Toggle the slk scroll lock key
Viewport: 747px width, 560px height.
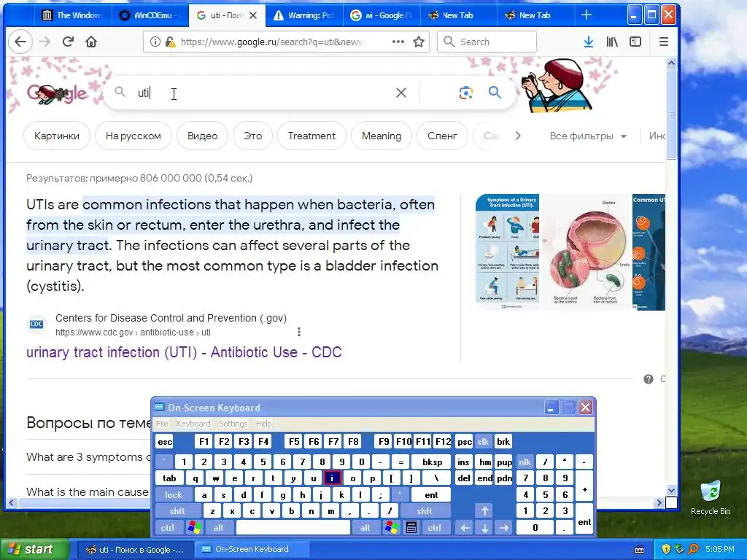[x=483, y=442]
